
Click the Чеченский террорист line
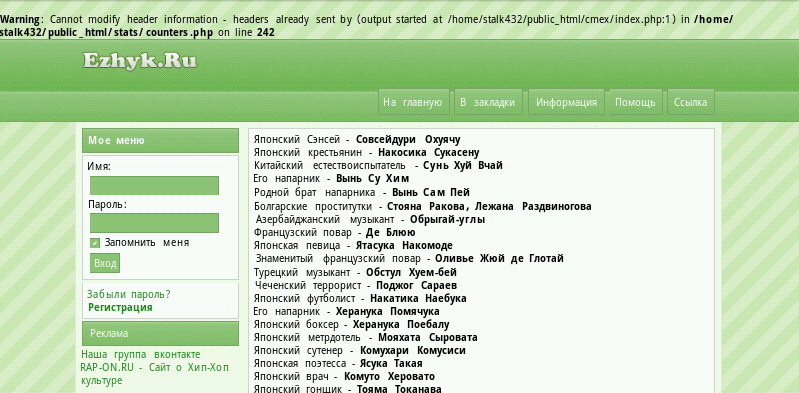(x=356, y=285)
